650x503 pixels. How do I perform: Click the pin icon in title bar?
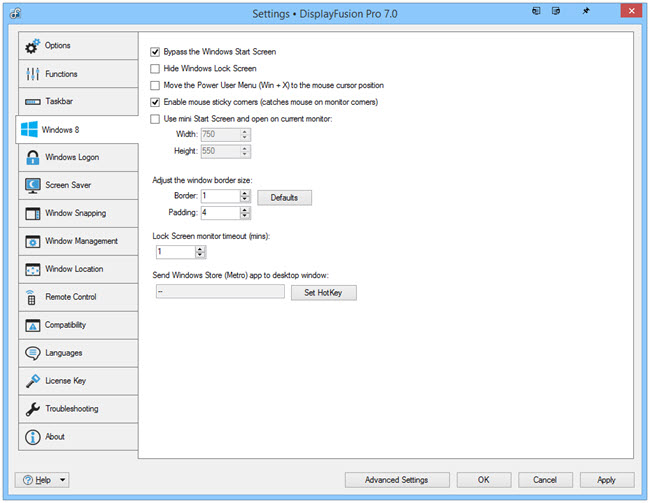click(x=586, y=11)
